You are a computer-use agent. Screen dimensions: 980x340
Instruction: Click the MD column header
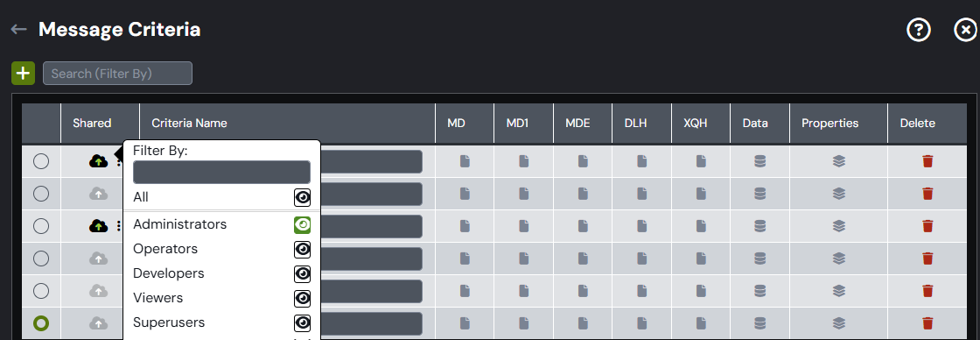[x=456, y=124]
